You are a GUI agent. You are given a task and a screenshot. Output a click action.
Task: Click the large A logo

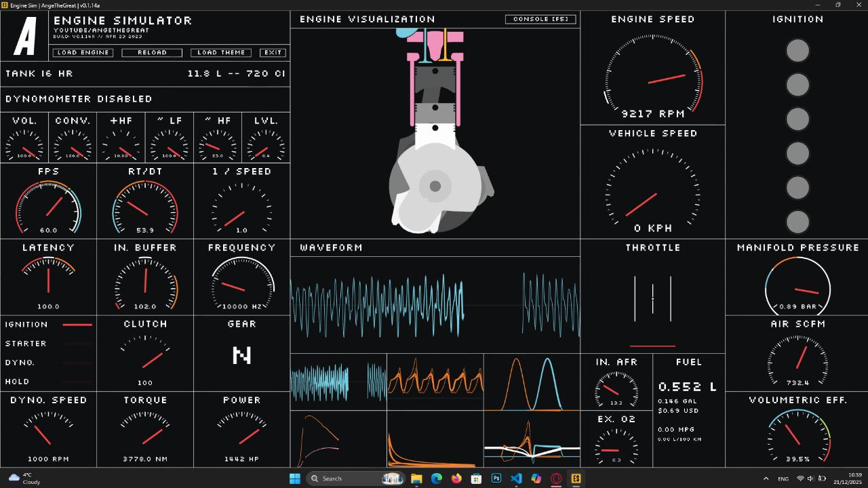[25, 37]
